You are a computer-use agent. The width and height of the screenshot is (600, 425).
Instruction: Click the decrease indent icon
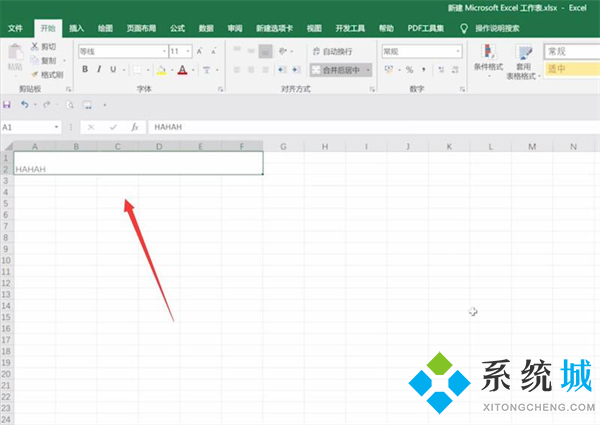[282, 70]
